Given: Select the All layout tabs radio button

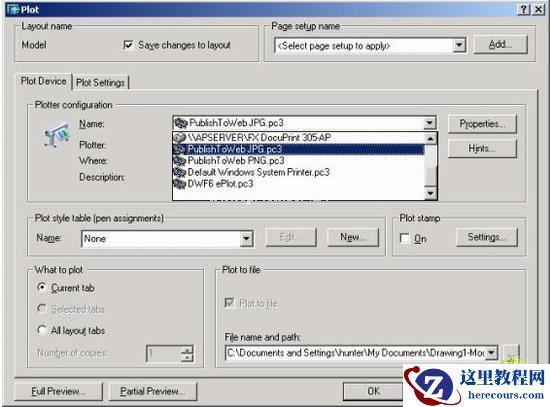Looking at the screenshot, I should 42,330.
